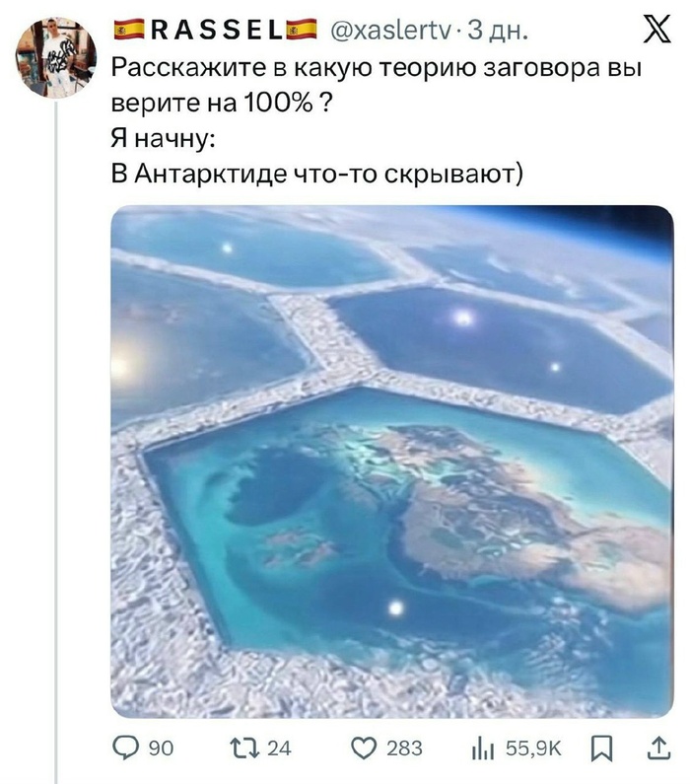Open view analytics bar chart icon
Viewport: 690px width, 784px height.
click(x=483, y=749)
